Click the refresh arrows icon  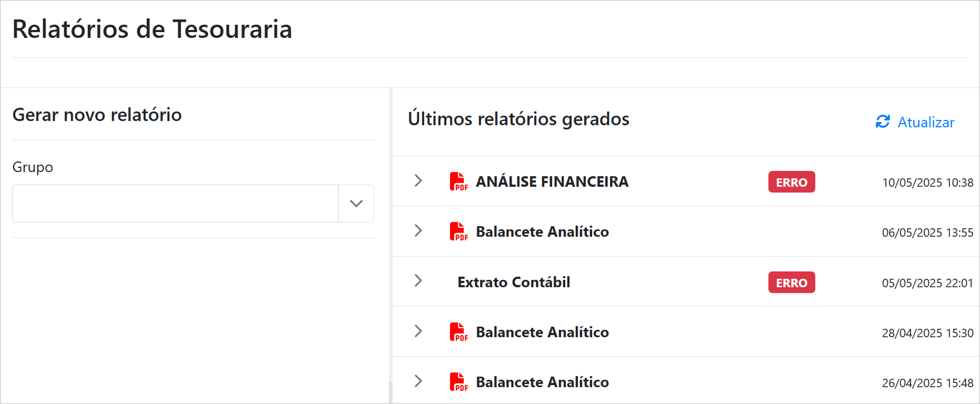coord(883,122)
